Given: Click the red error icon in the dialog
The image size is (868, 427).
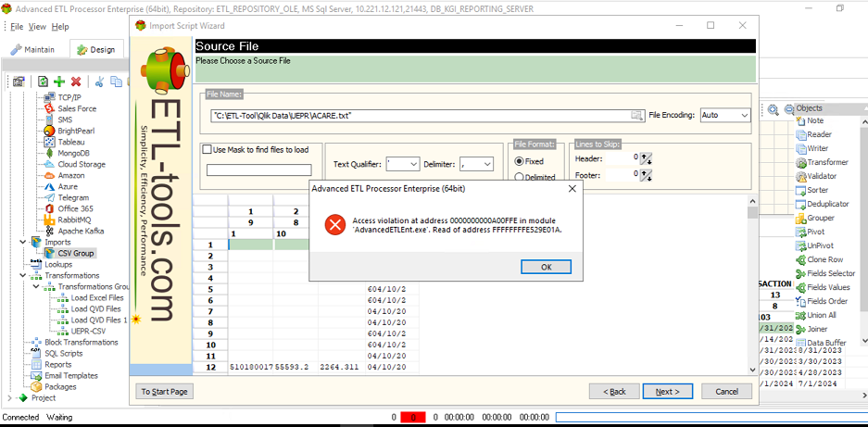Looking at the screenshot, I should (334, 225).
